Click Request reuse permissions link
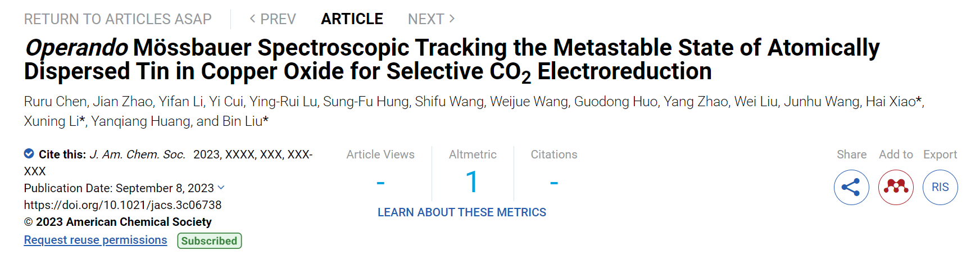 coord(96,240)
